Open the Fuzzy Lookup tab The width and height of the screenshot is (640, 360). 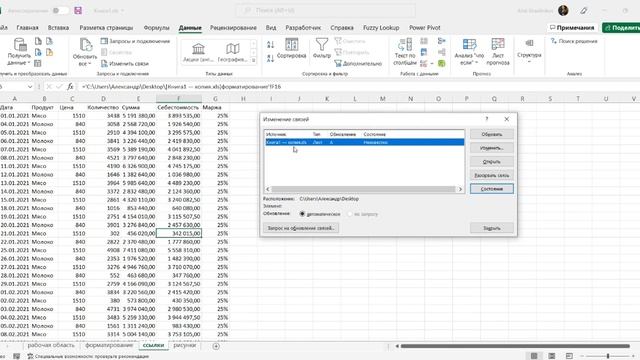click(381, 28)
